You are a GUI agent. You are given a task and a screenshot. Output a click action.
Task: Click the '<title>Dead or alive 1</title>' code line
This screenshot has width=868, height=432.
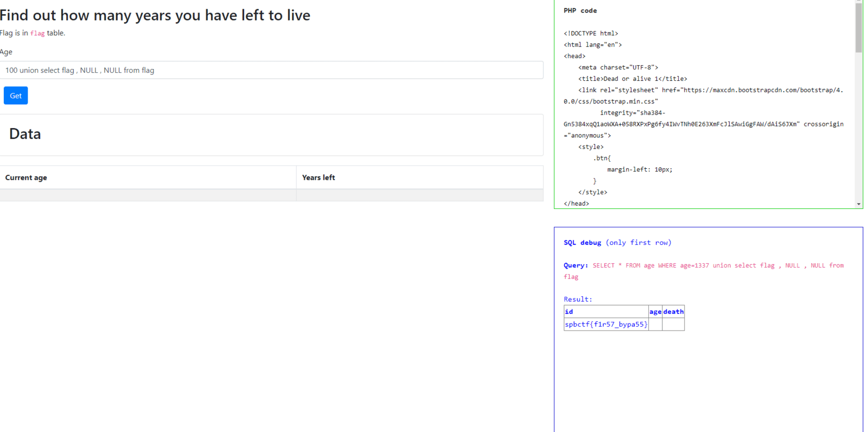tap(633, 79)
